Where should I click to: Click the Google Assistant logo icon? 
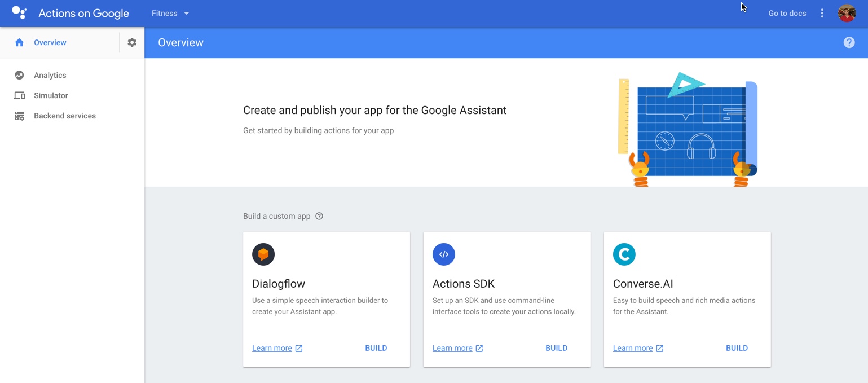pyautogui.click(x=19, y=13)
